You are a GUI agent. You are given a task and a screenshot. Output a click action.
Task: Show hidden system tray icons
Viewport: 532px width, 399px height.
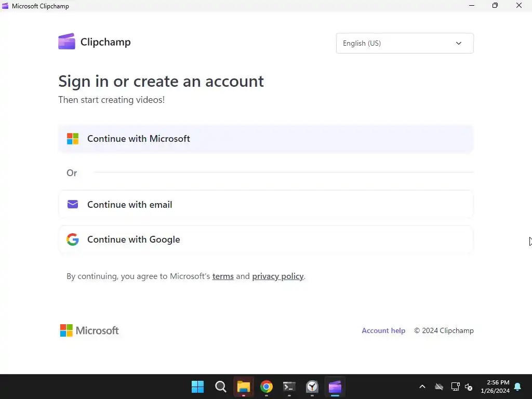click(x=422, y=387)
